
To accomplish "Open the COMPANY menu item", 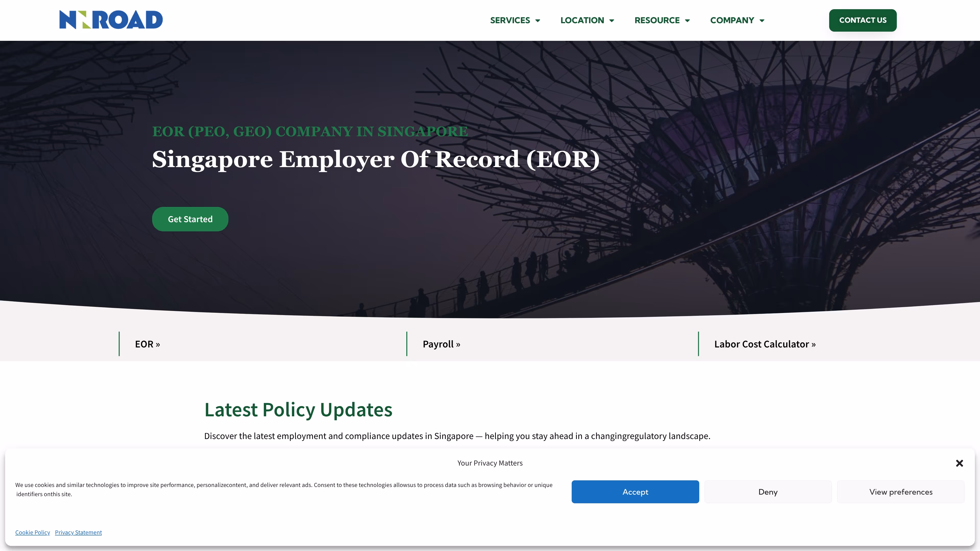I will click(x=732, y=20).
